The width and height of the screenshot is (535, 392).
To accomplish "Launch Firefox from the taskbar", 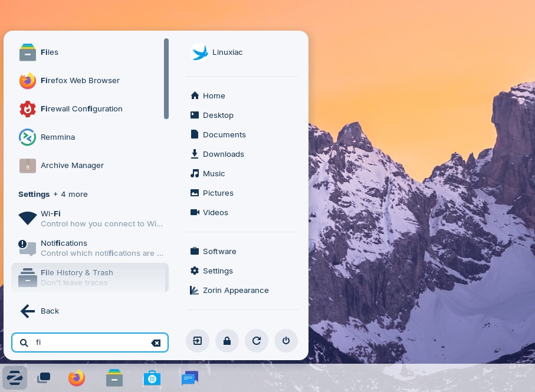I will pos(77,378).
